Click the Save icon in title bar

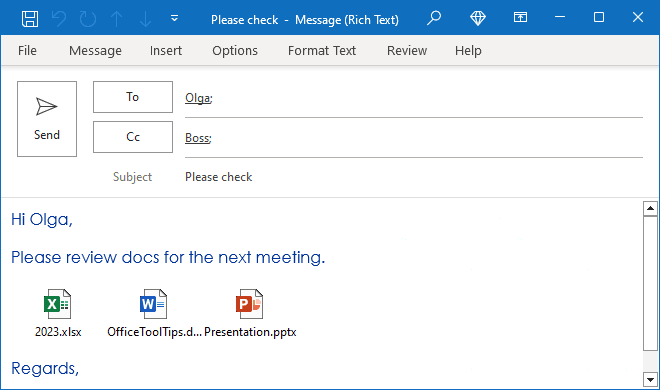[x=30, y=19]
